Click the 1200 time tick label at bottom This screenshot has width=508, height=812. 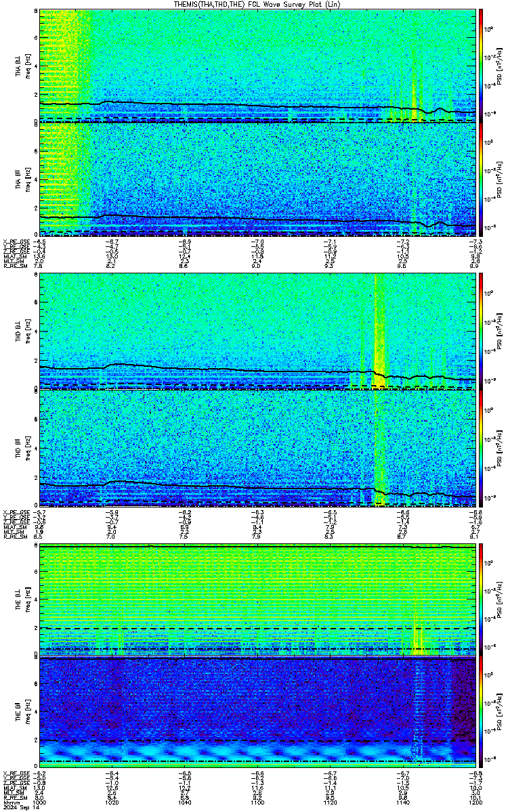tap(475, 803)
